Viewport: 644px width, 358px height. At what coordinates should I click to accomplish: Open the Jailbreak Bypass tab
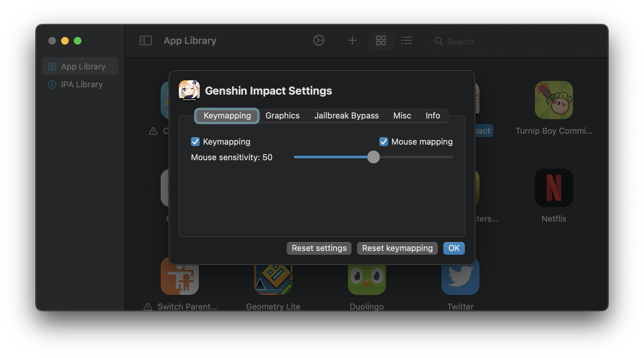[x=346, y=116]
